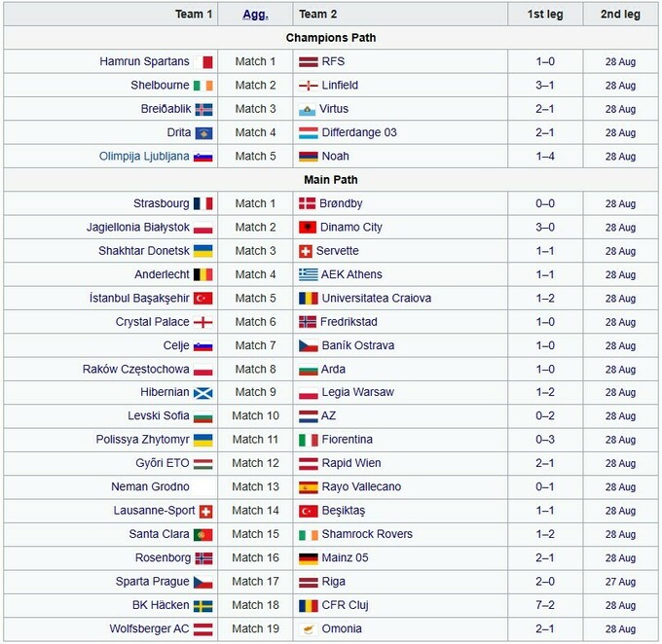Click the Champions Path section heading
This screenshot has height=644, width=662.
point(331,38)
